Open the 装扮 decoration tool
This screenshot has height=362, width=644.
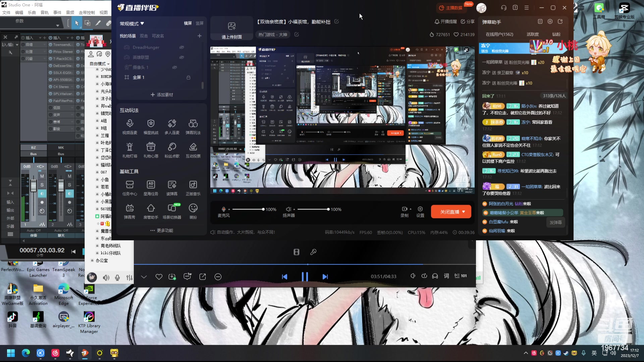193,212
